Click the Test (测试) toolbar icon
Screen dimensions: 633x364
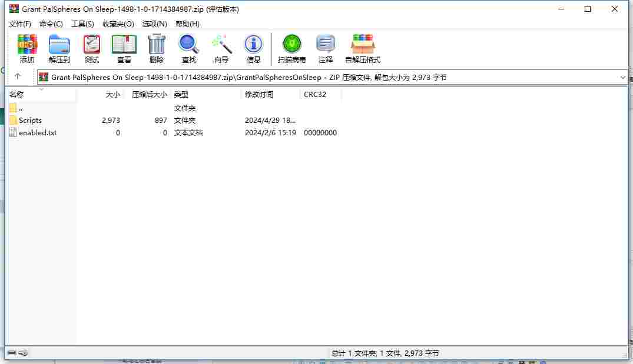pyautogui.click(x=92, y=44)
